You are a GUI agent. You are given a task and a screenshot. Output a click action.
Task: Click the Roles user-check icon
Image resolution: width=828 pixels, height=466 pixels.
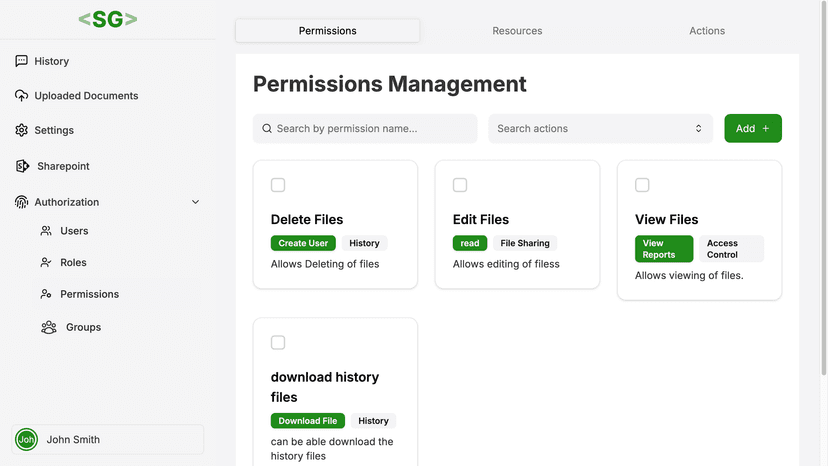[46, 263]
